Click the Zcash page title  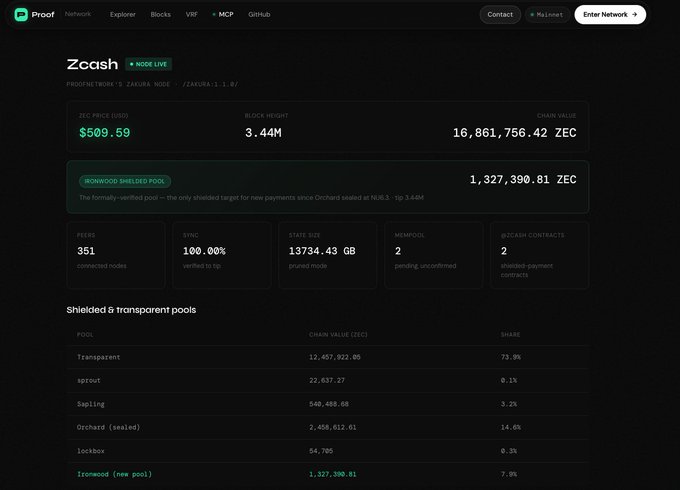pos(92,64)
